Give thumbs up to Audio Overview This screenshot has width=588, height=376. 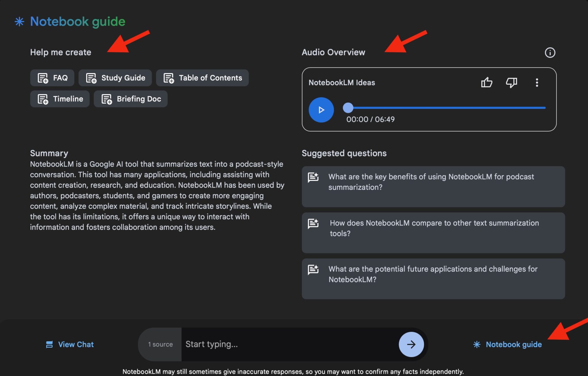(487, 83)
